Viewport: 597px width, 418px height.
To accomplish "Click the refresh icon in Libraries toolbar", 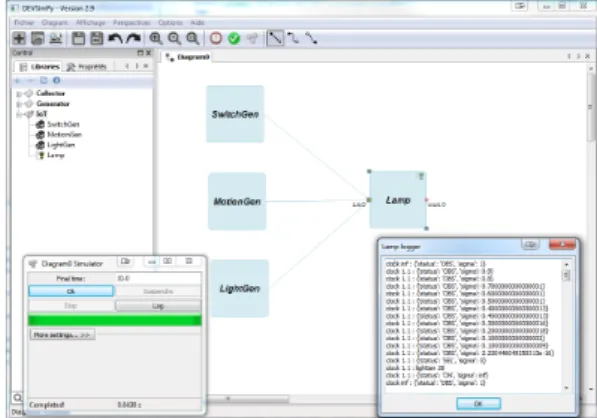I will click(44, 80).
